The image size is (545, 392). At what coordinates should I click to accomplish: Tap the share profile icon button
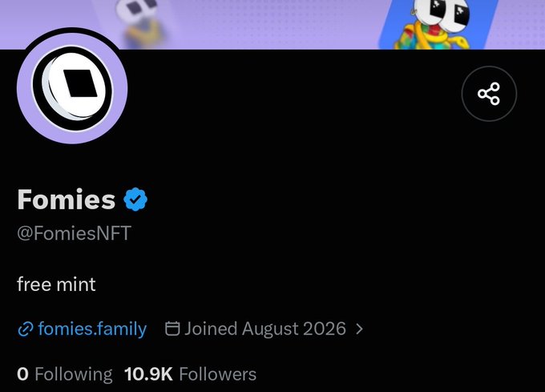click(x=489, y=94)
